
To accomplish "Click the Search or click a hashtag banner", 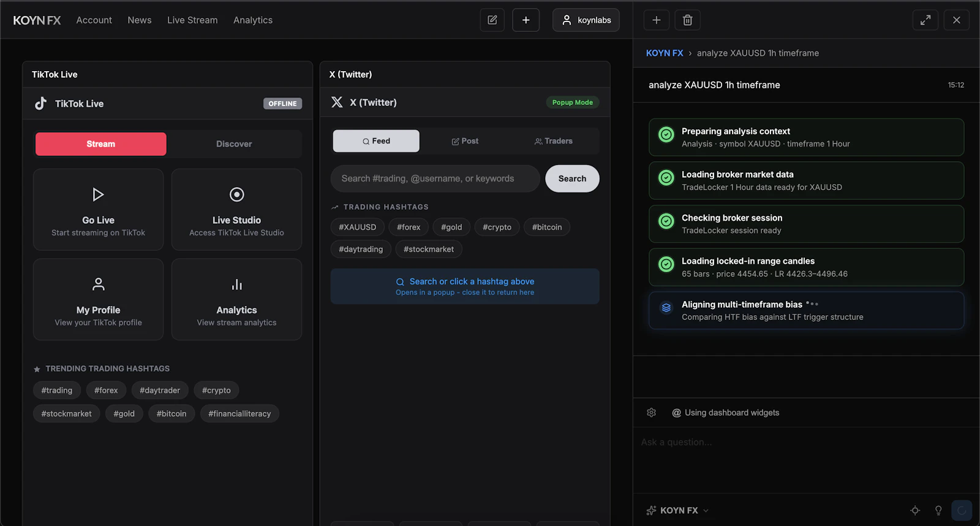I will click(465, 286).
